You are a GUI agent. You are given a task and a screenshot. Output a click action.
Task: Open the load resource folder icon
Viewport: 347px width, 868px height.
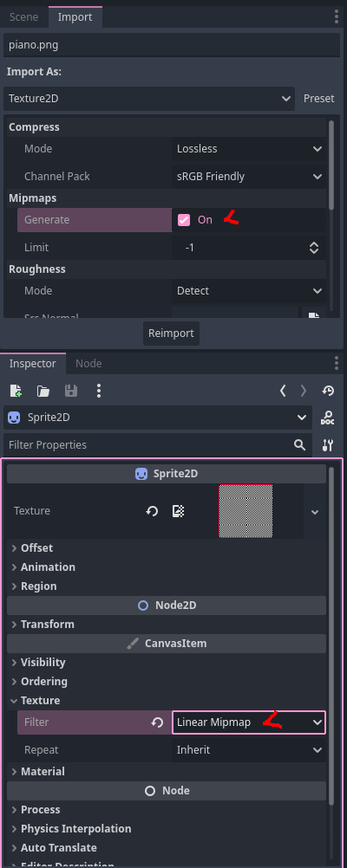pos(43,391)
